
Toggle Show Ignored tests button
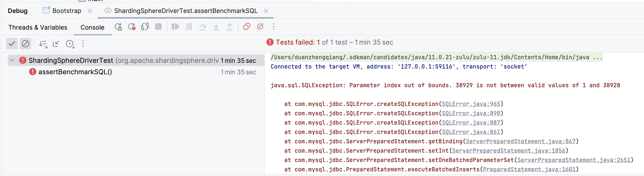pos(25,44)
